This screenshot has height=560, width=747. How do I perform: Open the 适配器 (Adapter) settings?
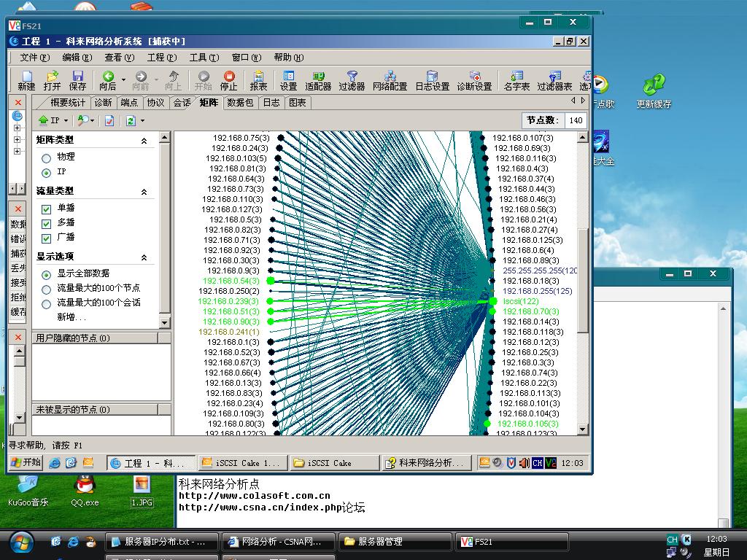pos(318,79)
